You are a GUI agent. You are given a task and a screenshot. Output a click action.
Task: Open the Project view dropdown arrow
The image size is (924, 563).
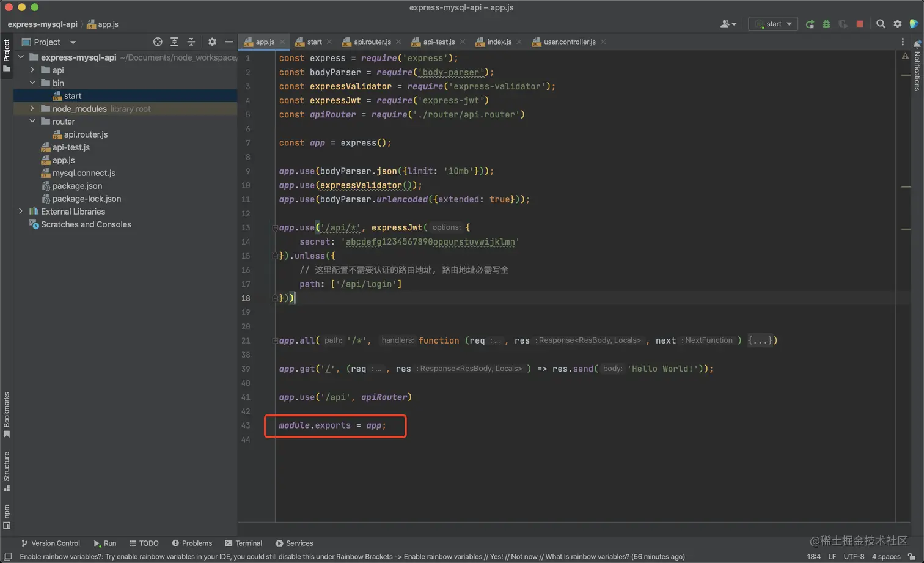point(73,42)
